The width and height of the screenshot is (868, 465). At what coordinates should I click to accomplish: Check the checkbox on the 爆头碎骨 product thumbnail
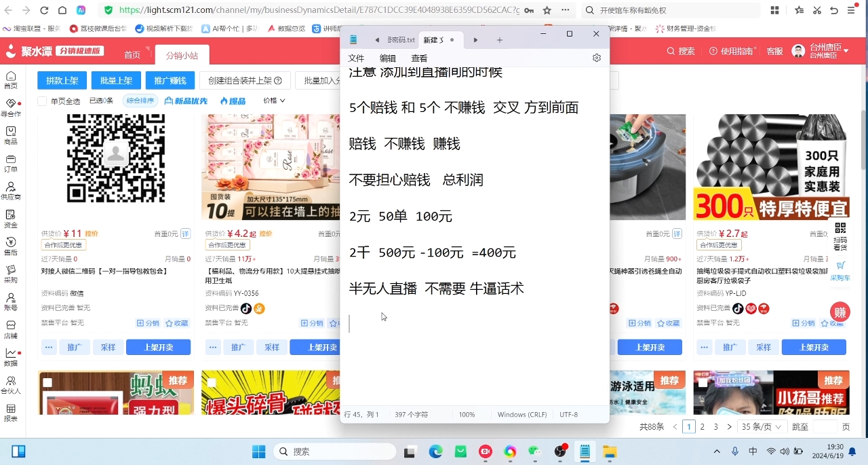click(212, 382)
